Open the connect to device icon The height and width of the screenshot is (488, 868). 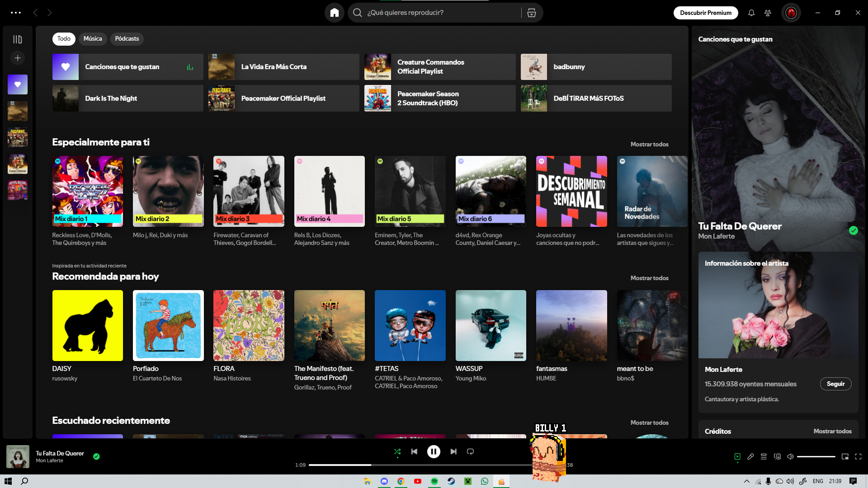point(777,456)
